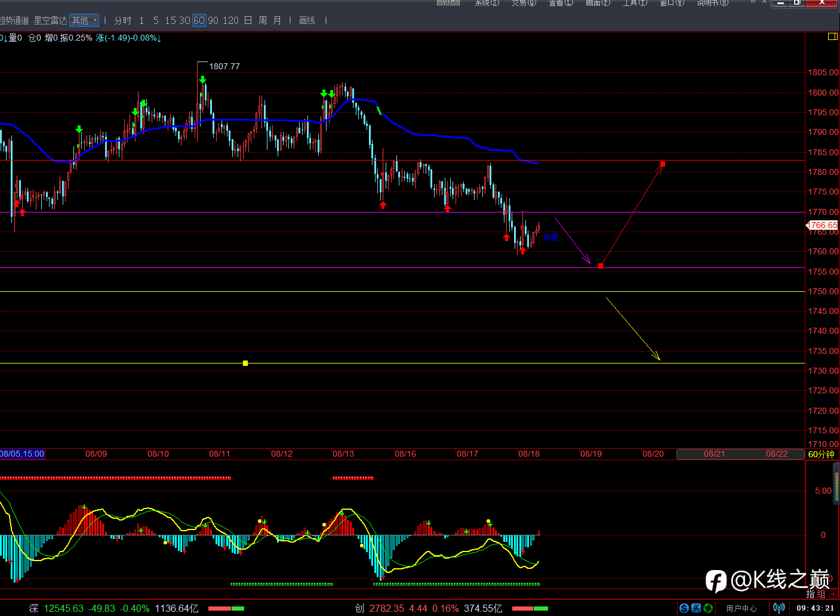
Task: Click the VIP badge in title bar
Action: (448, 2)
